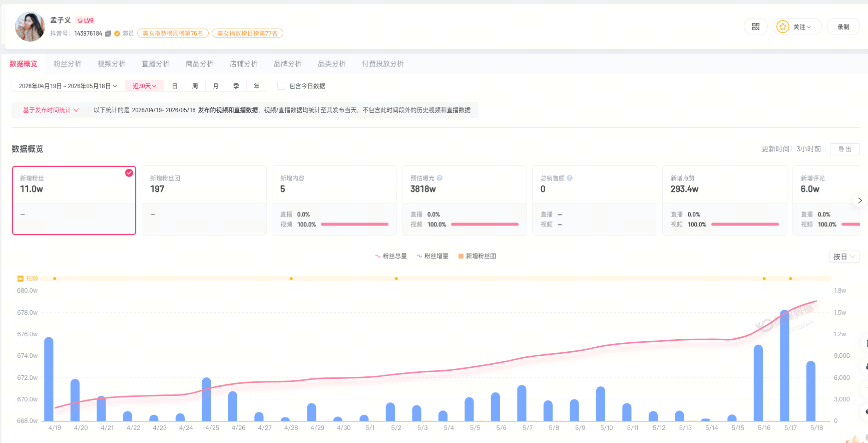Viewport: 868px width, 443px height.
Task: Click the 新增内容 视频 100.0% progress bar
Action: click(x=354, y=225)
